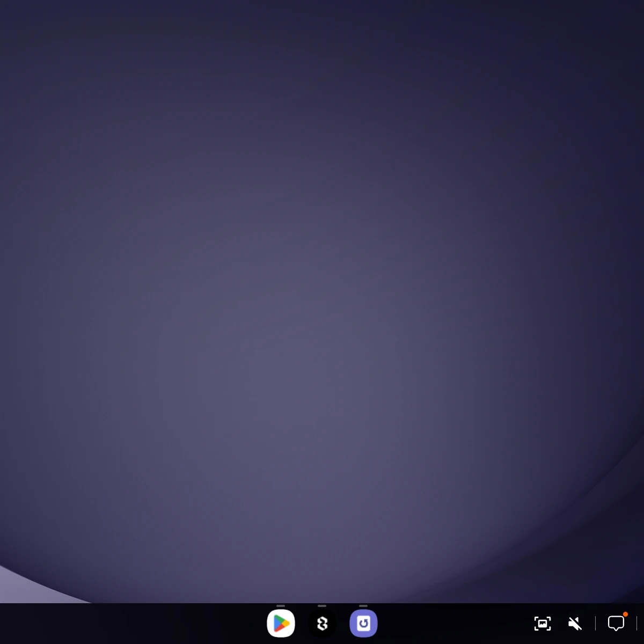Image resolution: width=644 pixels, height=644 pixels.
Task: Open the notifications speech bubble
Action: [x=616, y=623]
